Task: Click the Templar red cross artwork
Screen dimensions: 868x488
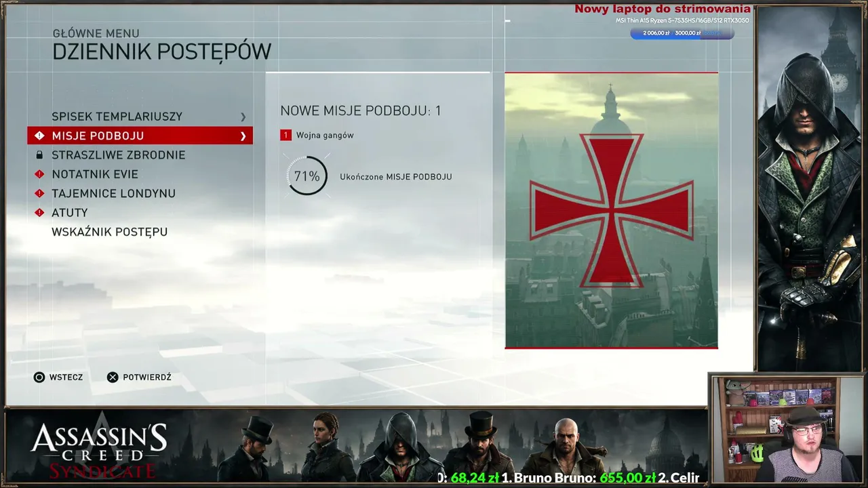Action: click(611, 210)
